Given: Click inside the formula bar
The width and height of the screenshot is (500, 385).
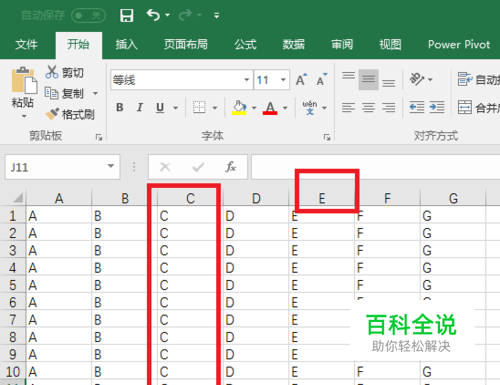Looking at the screenshot, I should (375, 167).
